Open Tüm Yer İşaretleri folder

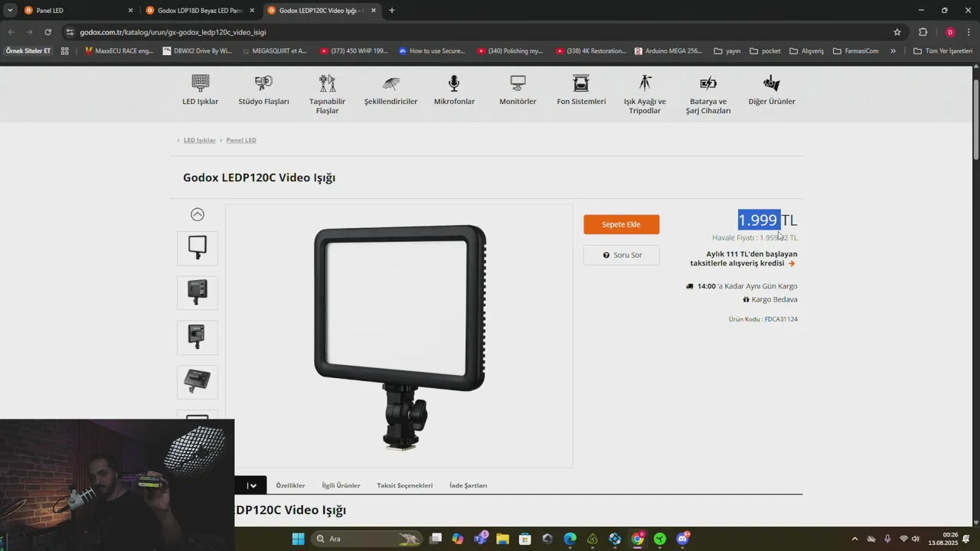(x=942, y=51)
